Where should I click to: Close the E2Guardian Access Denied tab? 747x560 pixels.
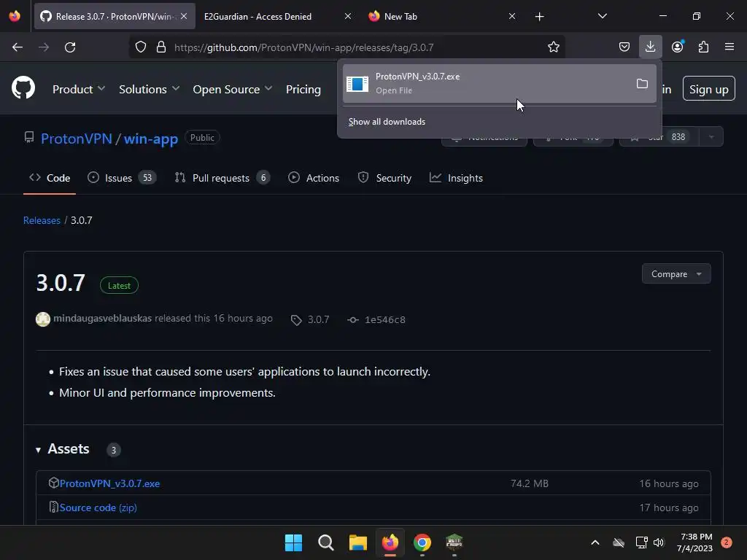pos(348,16)
